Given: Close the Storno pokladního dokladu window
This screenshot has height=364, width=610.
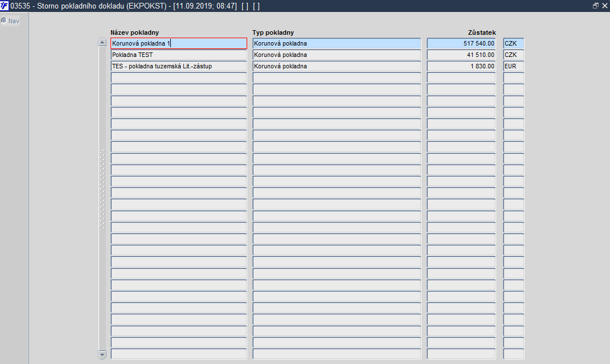Looking at the screenshot, I should 605,6.
